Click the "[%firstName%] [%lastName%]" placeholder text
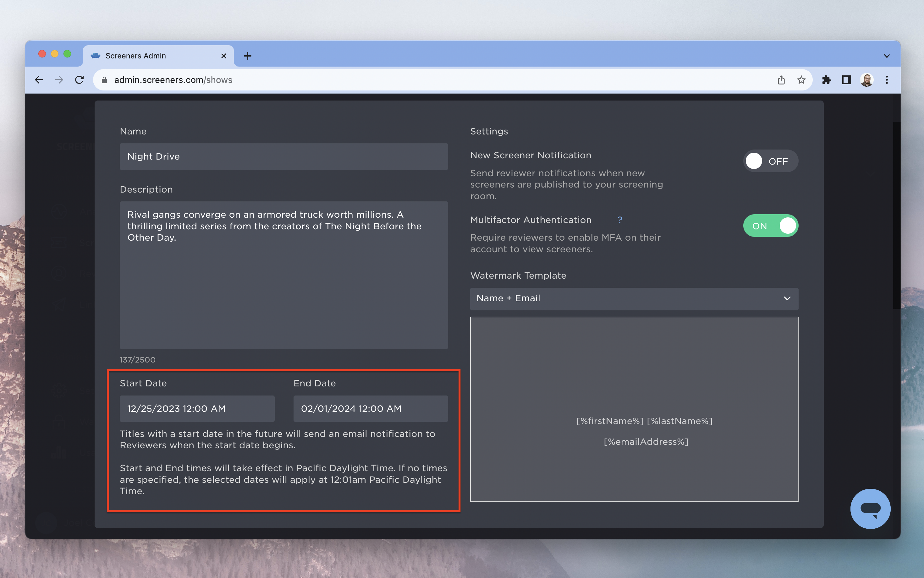Screen dimensions: 924x578 (x=644, y=421)
